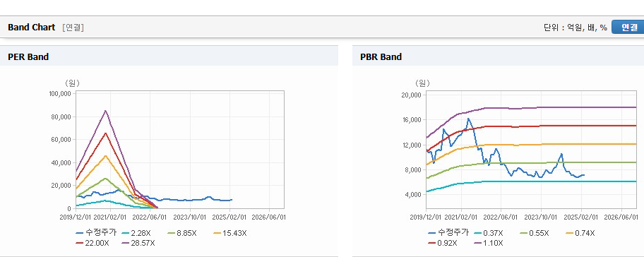Screen dimensions: 644x257
Task: Click the 2022/06/01 date label in PBR chart
Action: click(501, 217)
